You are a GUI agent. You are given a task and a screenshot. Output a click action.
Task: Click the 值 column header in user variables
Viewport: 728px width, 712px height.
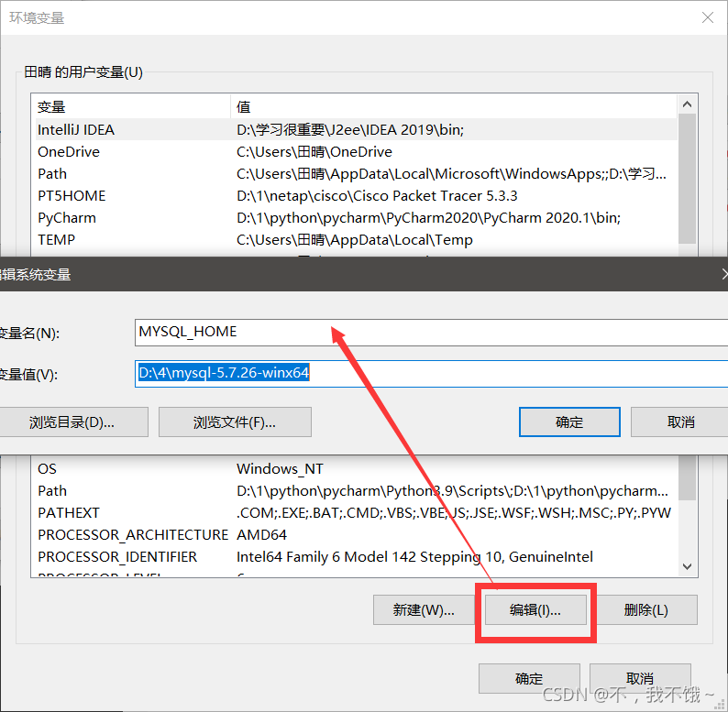pos(454,106)
